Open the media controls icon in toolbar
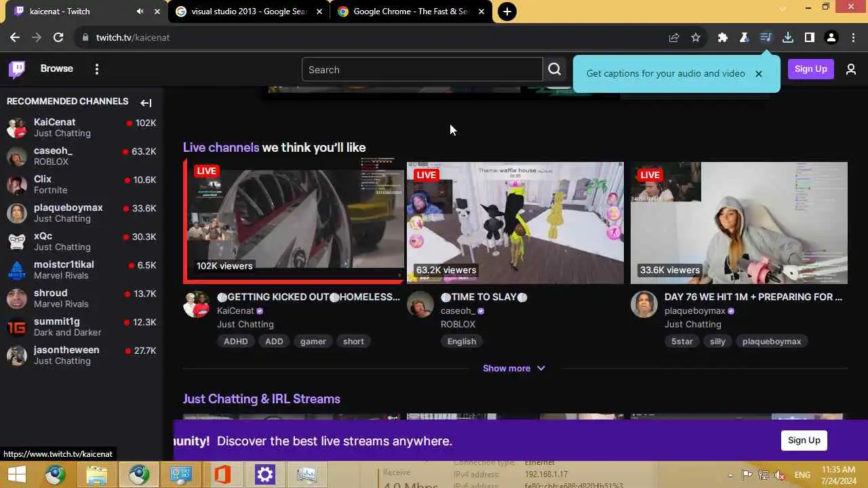 [766, 37]
